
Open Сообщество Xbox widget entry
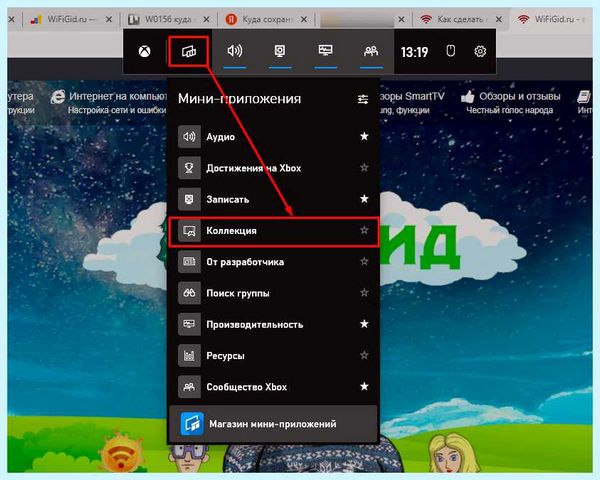coord(273,387)
